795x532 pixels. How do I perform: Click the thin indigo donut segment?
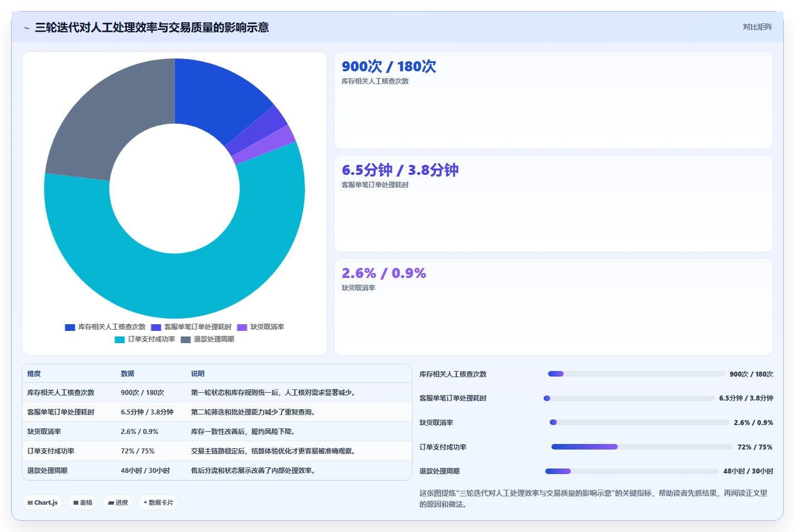[x=258, y=131]
